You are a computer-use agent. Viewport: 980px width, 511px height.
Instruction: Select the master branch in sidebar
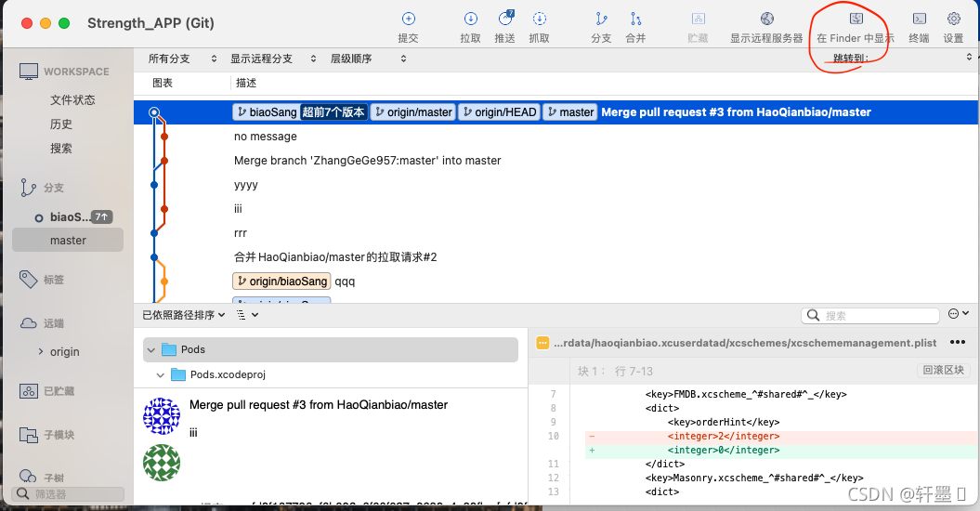pos(68,241)
